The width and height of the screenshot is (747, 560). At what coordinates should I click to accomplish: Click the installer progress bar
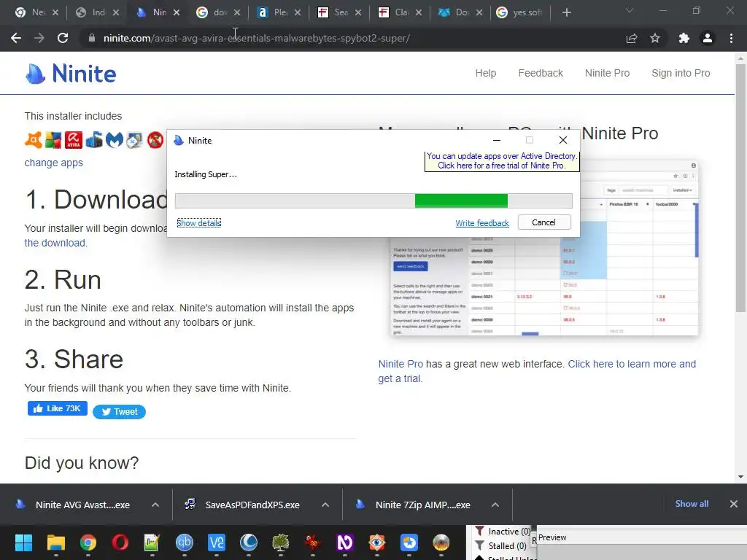[x=373, y=201]
